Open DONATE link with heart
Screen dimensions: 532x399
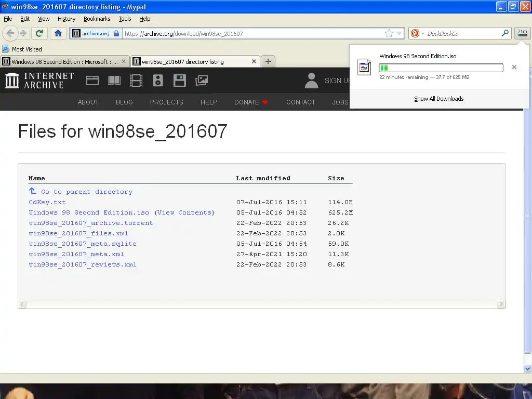coord(251,102)
